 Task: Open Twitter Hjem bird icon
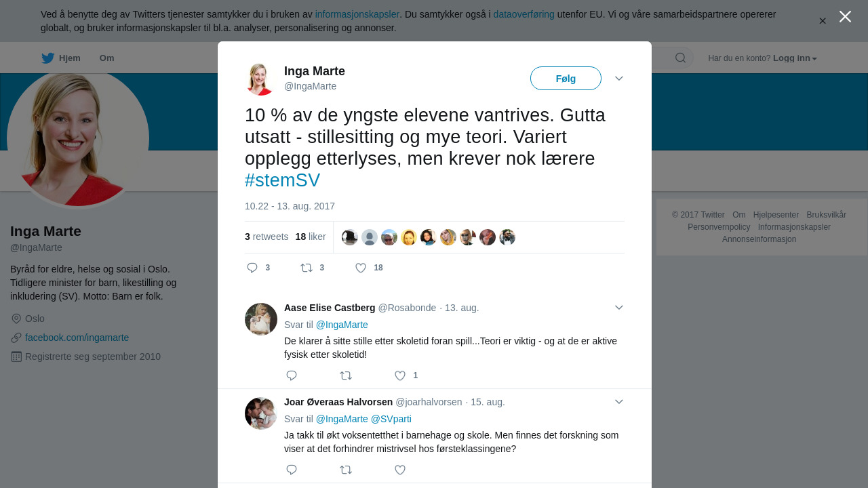coord(47,58)
